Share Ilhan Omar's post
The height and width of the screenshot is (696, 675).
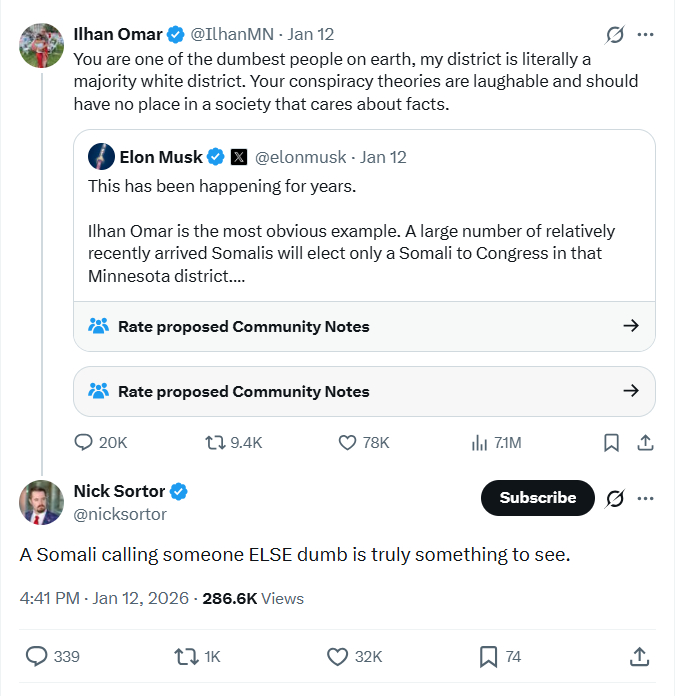tap(645, 442)
